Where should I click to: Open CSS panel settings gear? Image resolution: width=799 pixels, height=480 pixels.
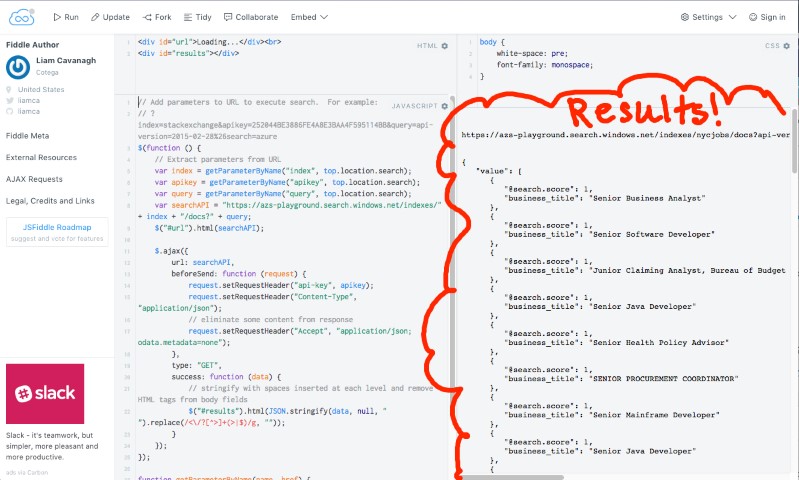(787, 46)
